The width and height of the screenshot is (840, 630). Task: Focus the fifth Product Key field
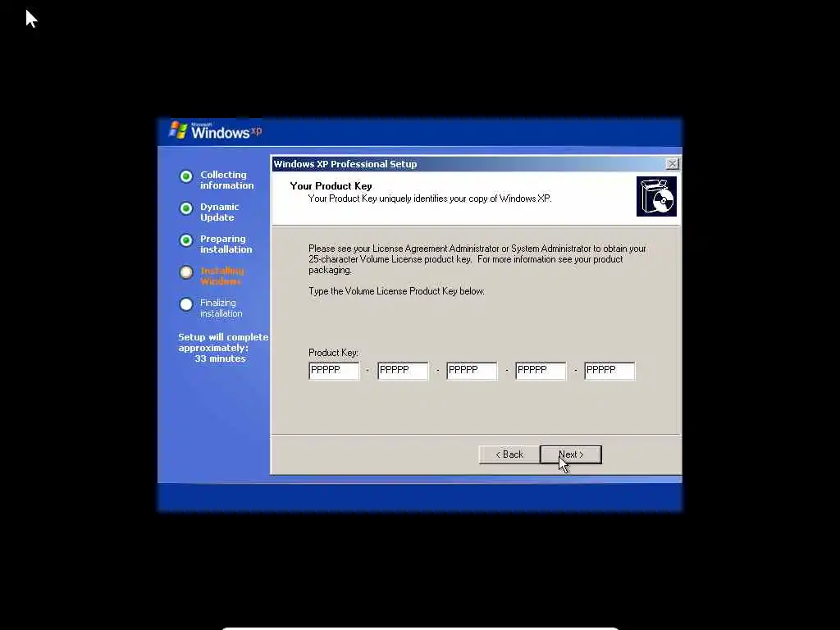609,370
